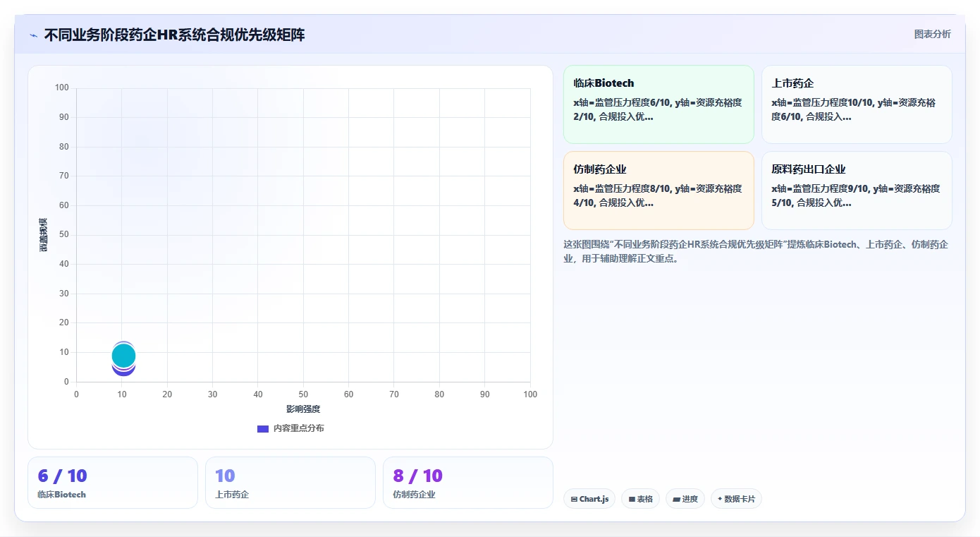Open the 仿制药企业 info card
This screenshot has height=537, width=980.
coord(659,191)
